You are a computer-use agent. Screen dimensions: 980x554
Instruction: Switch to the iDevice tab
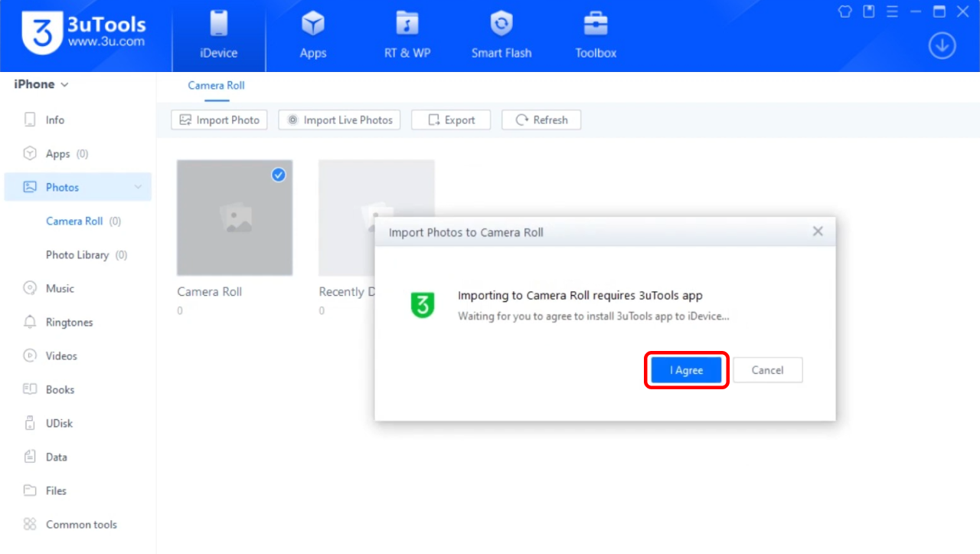pos(218,36)
